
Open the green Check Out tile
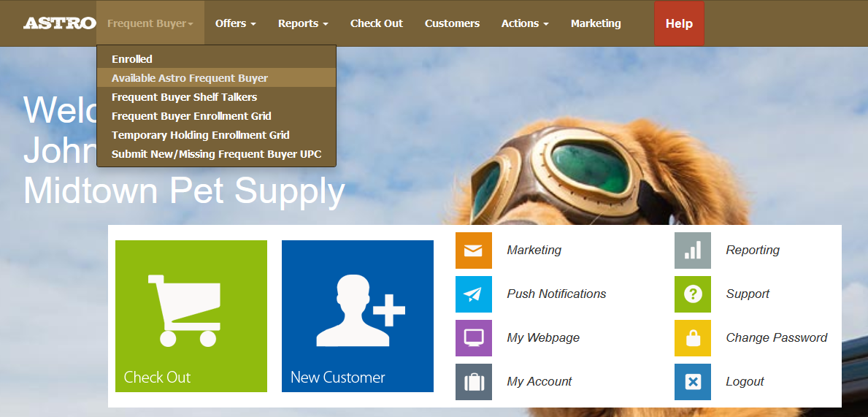point(191,316)
